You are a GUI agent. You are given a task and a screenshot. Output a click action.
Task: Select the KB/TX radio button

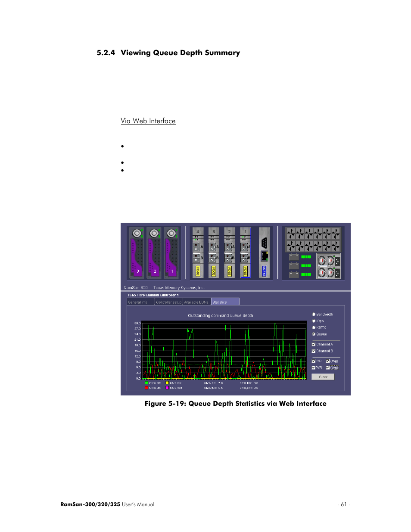(x=314, y=327)
